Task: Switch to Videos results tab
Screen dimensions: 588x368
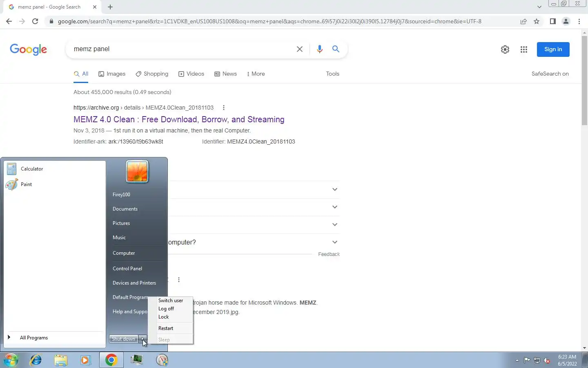Action: [191, 74]
